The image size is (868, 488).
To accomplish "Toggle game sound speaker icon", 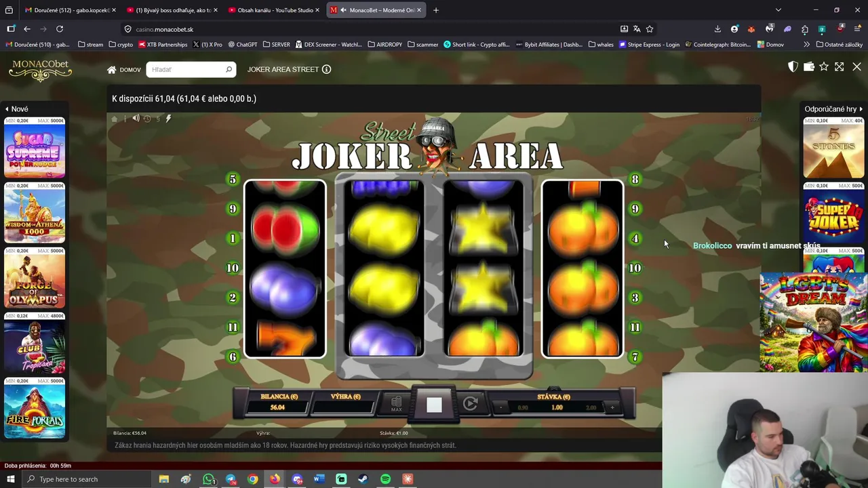I will point(136,119).
